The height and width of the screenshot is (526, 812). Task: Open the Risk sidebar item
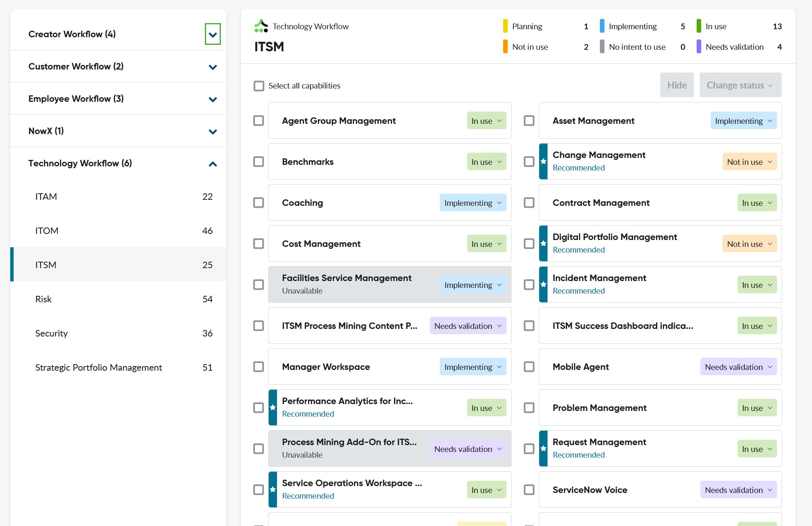(x=118, y=299)
